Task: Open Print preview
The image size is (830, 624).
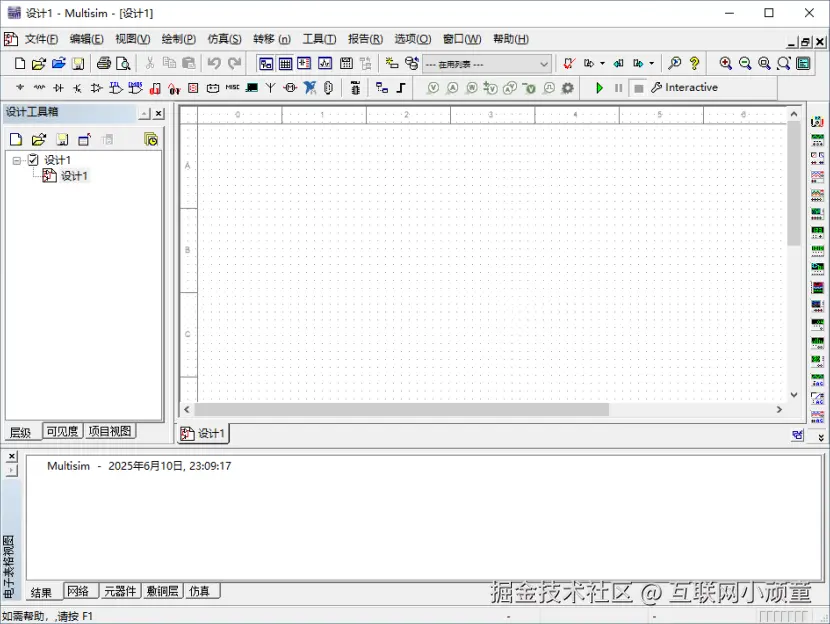Action: 123,64
